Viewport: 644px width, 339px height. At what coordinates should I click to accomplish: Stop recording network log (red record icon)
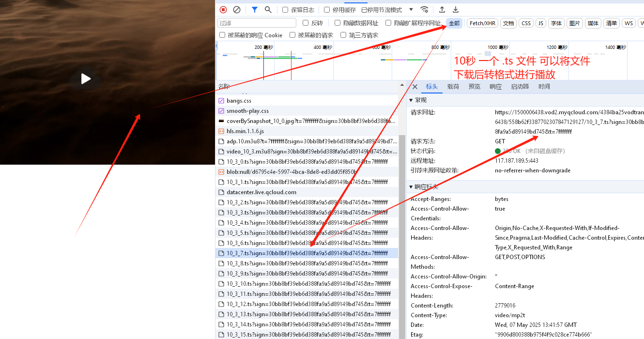(223, 10)
